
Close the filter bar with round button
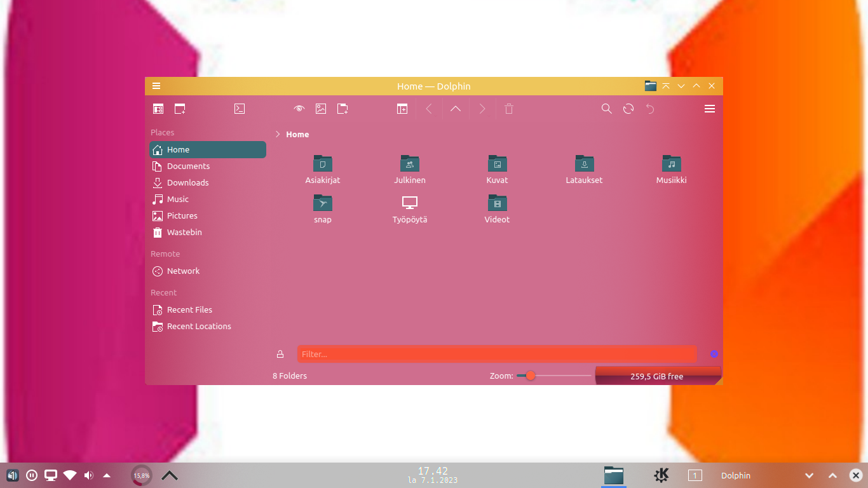pyautogui.click(x=714, y=354)
